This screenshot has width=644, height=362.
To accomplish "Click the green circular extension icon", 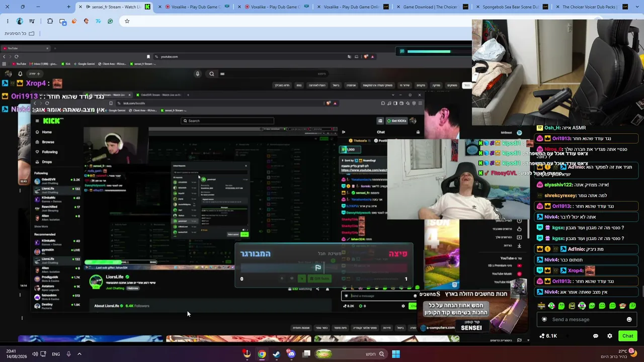I will point(110,21).
